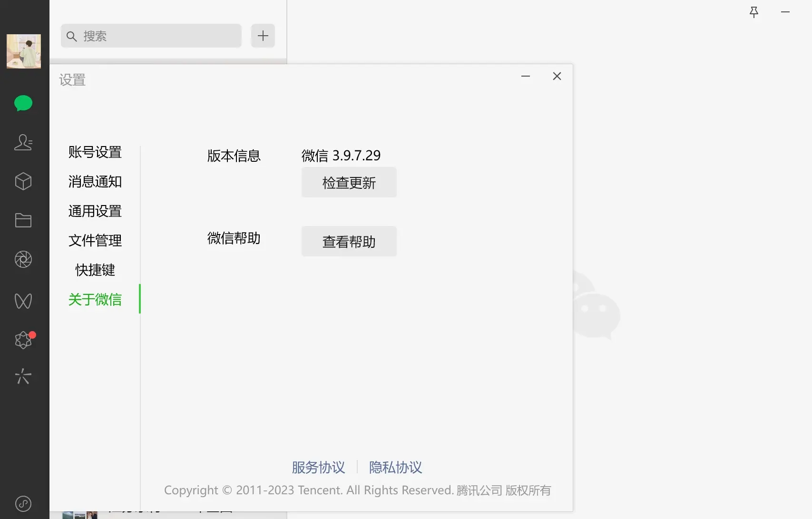
Task: Click the profile avatar picture
Action: pyautogui.click(x=24, y=51)
